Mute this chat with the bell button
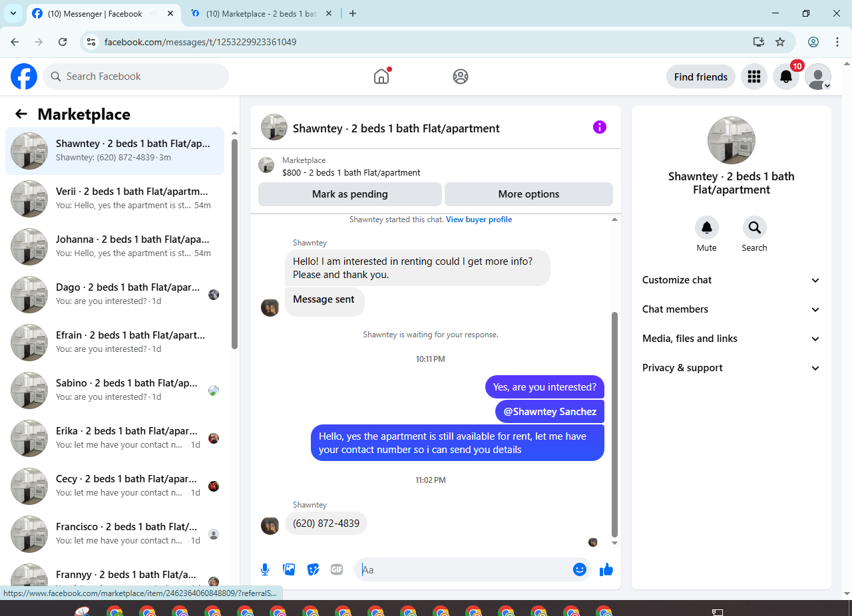The height and width of the screenshot is (616, 852). (x=707, y=228)
